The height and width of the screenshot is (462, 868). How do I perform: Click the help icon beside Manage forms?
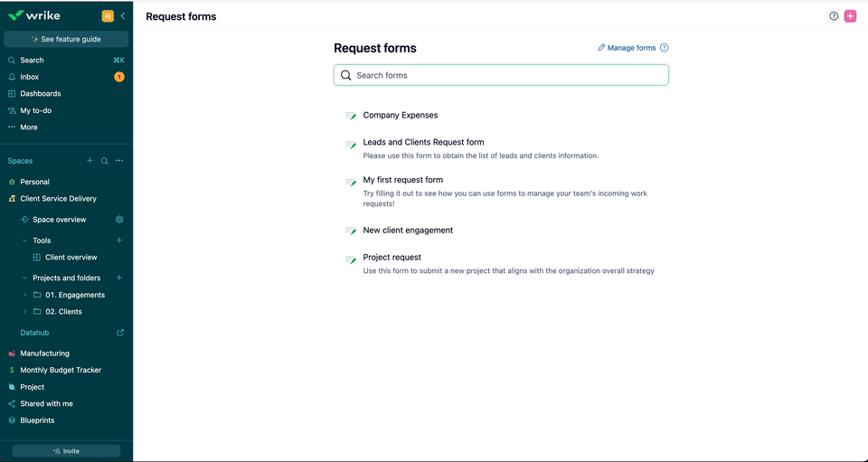[665, 48]
